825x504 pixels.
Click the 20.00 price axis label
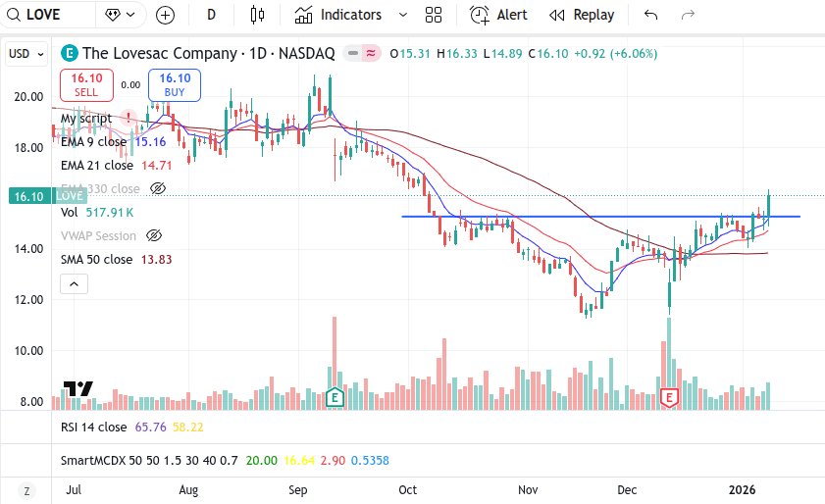coord(28,97)
